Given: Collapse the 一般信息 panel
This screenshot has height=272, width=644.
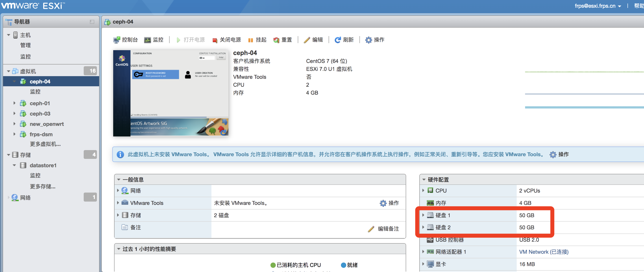Looking at the screenshot, I should coord(119,180).
